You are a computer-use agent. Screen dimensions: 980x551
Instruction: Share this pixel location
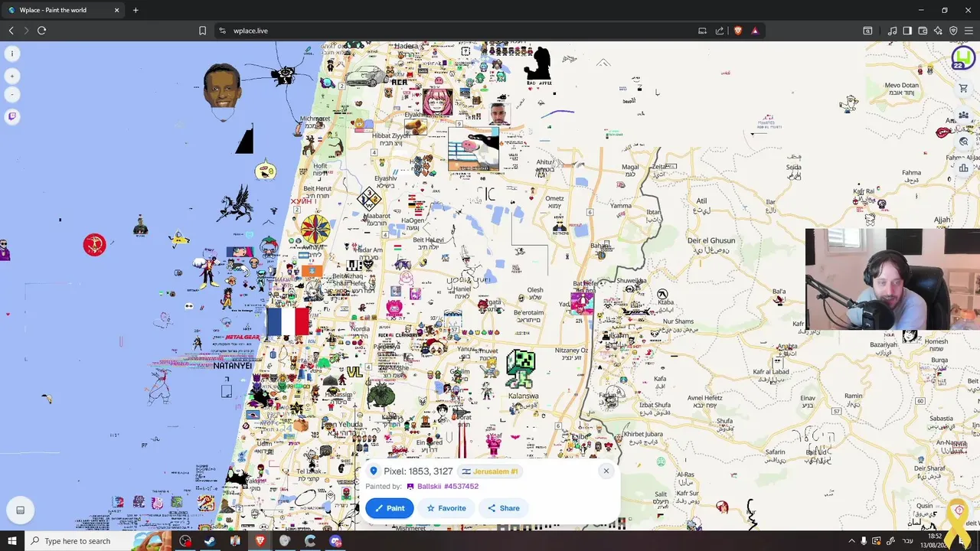tap(504, 508)
